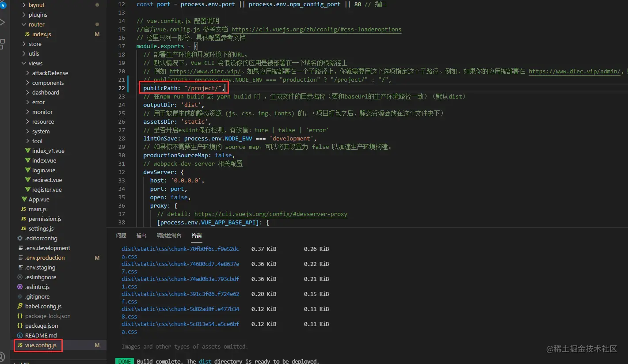The width and height of the screenshot is (628, 364).
Task: Select vue.config.js in the explorer
Action: 40,345
